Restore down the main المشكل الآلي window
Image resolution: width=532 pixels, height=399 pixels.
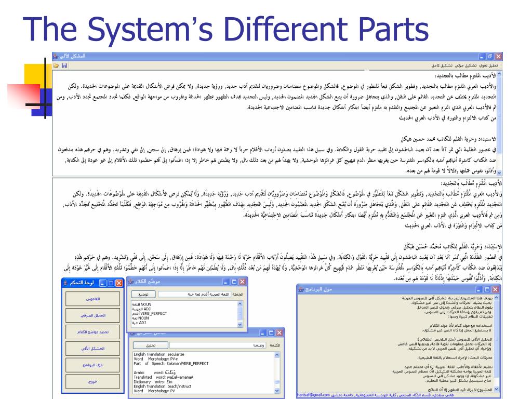coord(490,56)
